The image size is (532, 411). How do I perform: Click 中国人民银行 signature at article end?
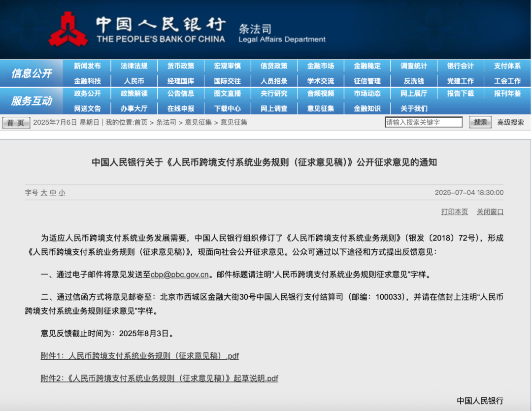[x=480, y=401]
